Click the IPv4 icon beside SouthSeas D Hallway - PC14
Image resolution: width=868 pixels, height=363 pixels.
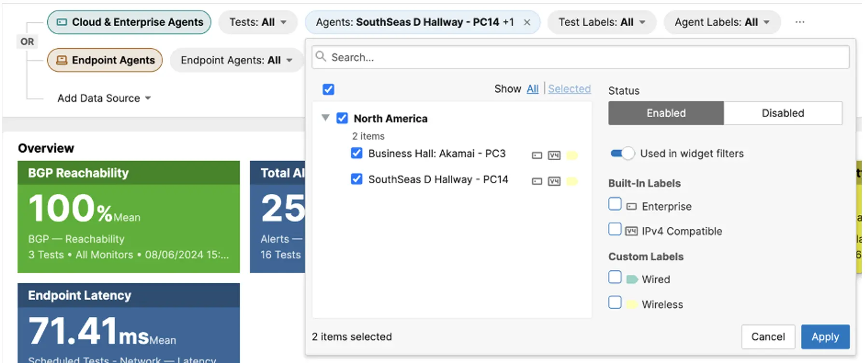click(554, 181)
